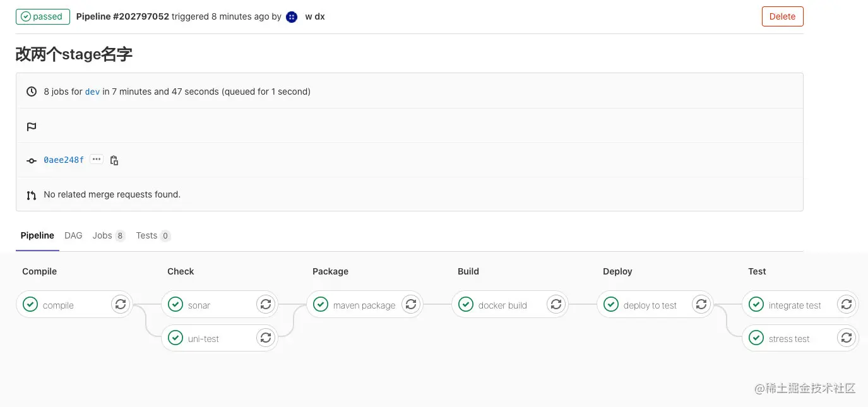Click the maven package passed status icon
868x407 pixels.
(x=321, y=304)
